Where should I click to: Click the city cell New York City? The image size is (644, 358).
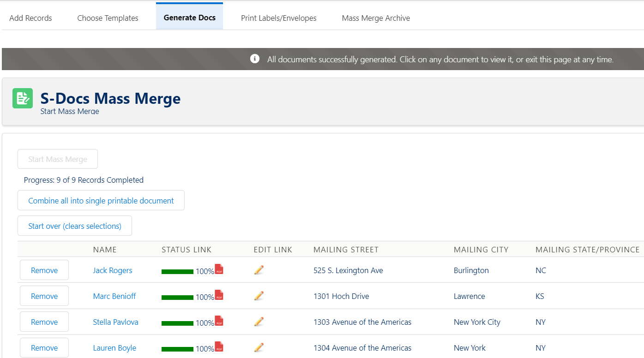(477, 322)
